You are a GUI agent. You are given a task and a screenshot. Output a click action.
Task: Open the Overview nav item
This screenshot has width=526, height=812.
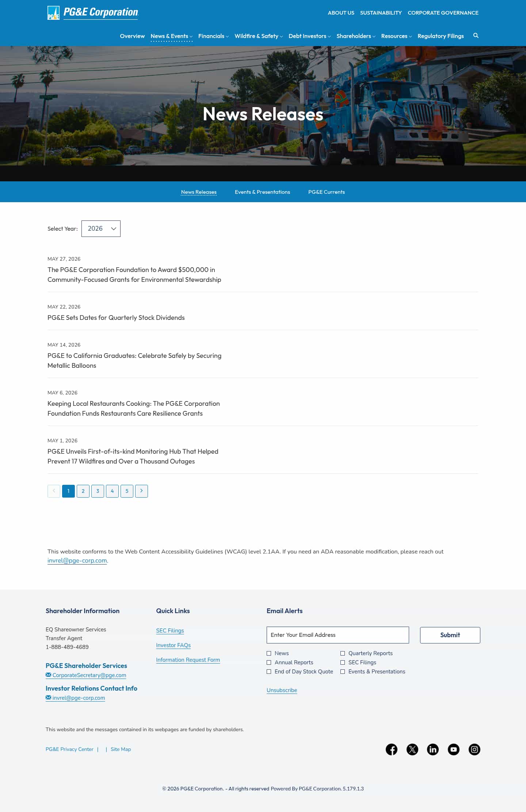coord(132,36)
